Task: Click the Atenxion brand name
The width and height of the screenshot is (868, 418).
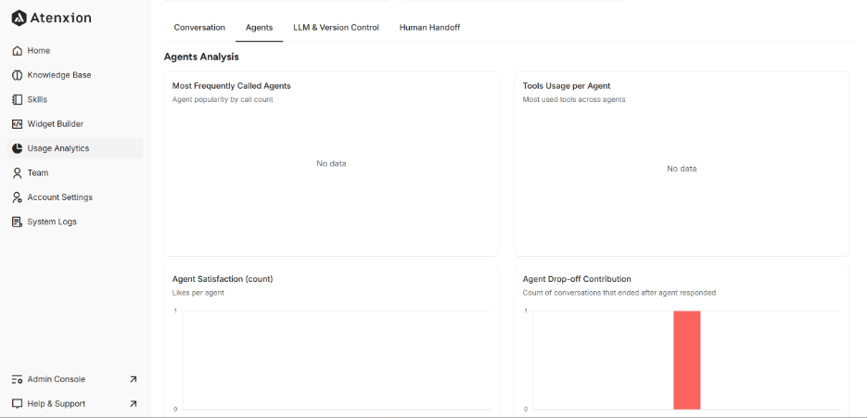Action: click(x=60, y=18)
